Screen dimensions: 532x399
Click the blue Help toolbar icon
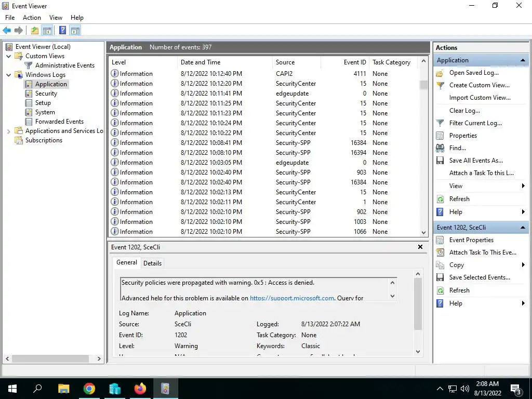(x=63, y=31)
